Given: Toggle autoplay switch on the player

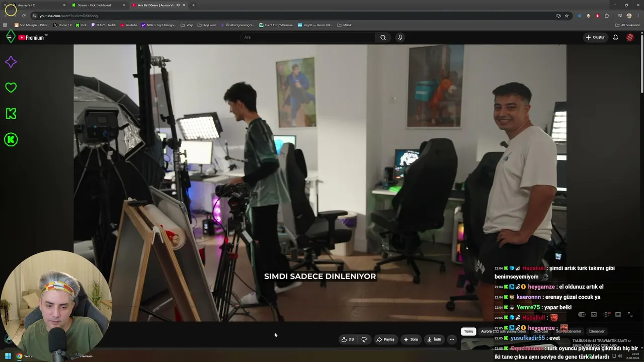Looking at the screenshot, I should 582,315.
